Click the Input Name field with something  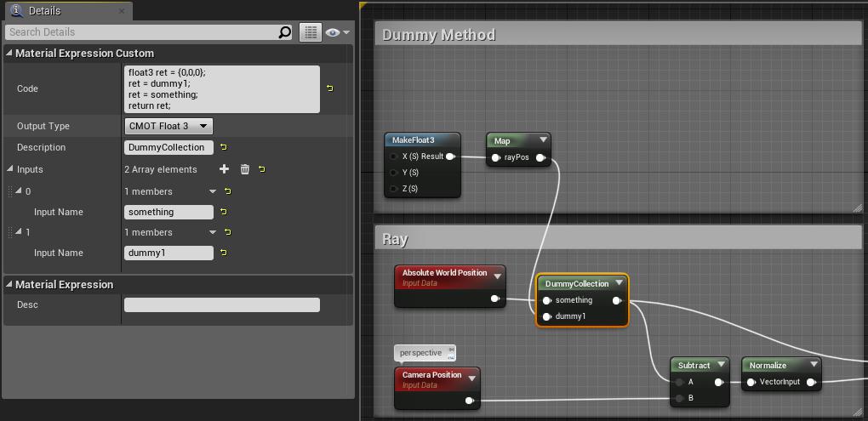[x=168, y=212]
